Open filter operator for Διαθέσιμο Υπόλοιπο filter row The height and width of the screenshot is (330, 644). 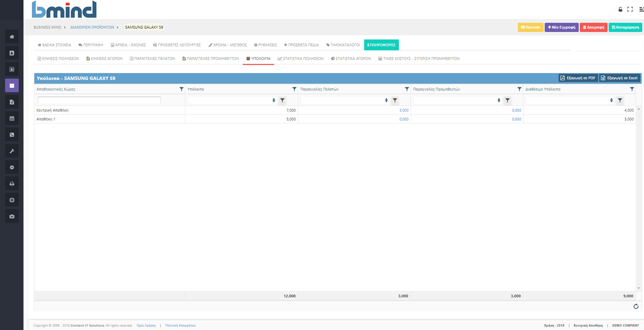click(620, 100)
